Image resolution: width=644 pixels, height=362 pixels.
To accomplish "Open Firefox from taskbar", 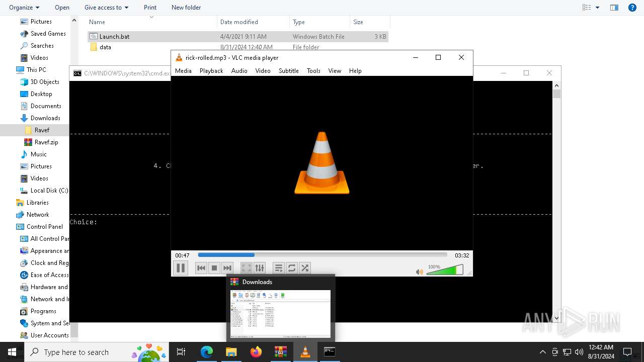I will pyautogui.click(x=256, y=352).
